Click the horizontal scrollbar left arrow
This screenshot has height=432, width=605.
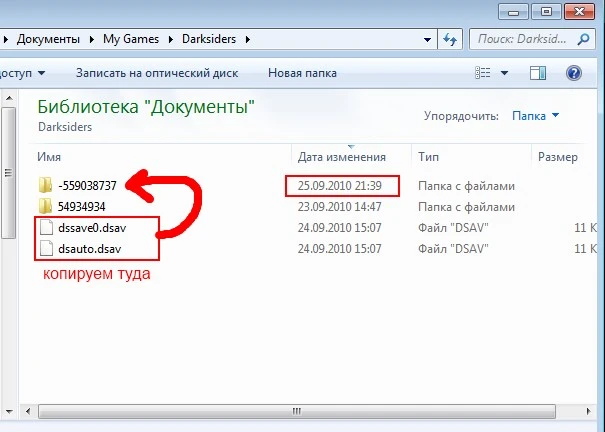coord(28,411)
